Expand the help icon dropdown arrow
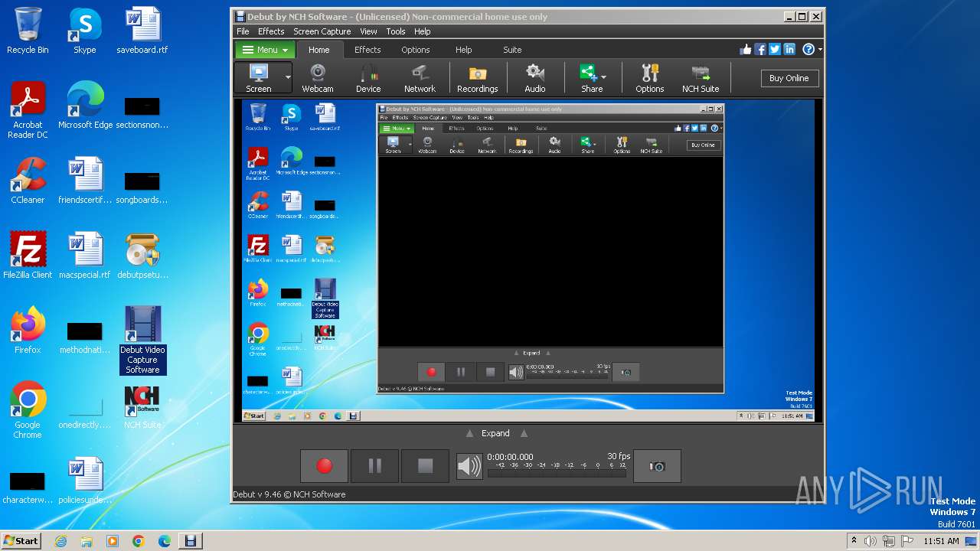The image size is (980, 551). pyautogui.click(x=820, y=49)
